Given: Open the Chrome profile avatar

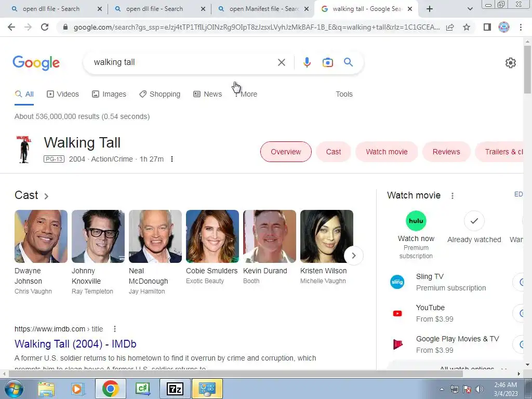Looking at the screenshot, I should 504,27.
